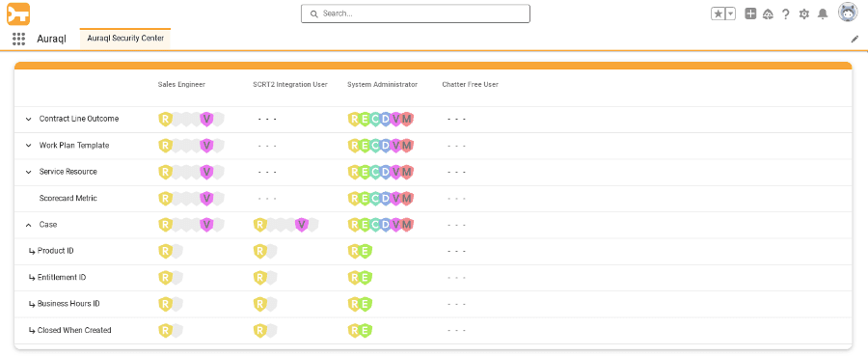Toggle System Administrator View All on Service Resource

[395, 172]
